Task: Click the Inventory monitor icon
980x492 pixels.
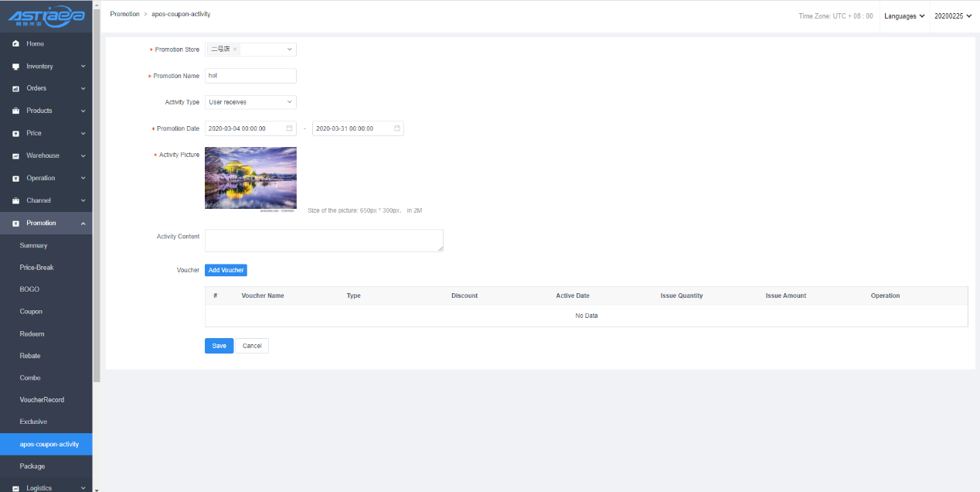Action: click(15, 67)
